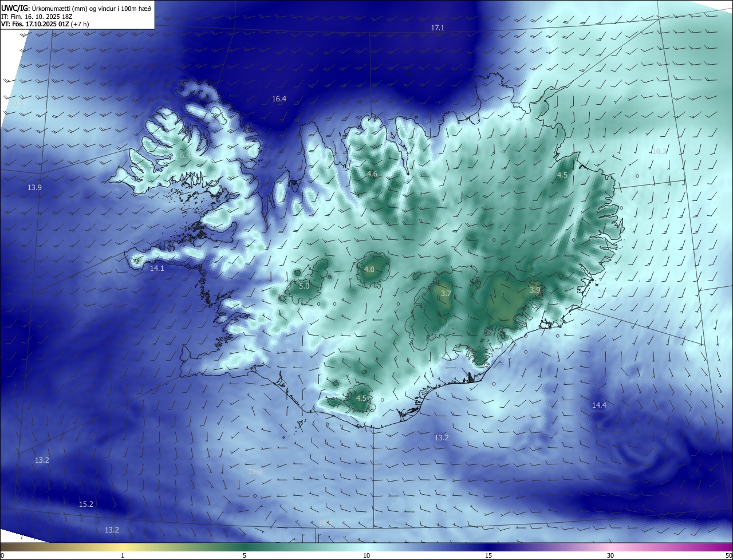Click the color scale tick label 5
This screenshot has height=560, width=733.
[245, 555]
